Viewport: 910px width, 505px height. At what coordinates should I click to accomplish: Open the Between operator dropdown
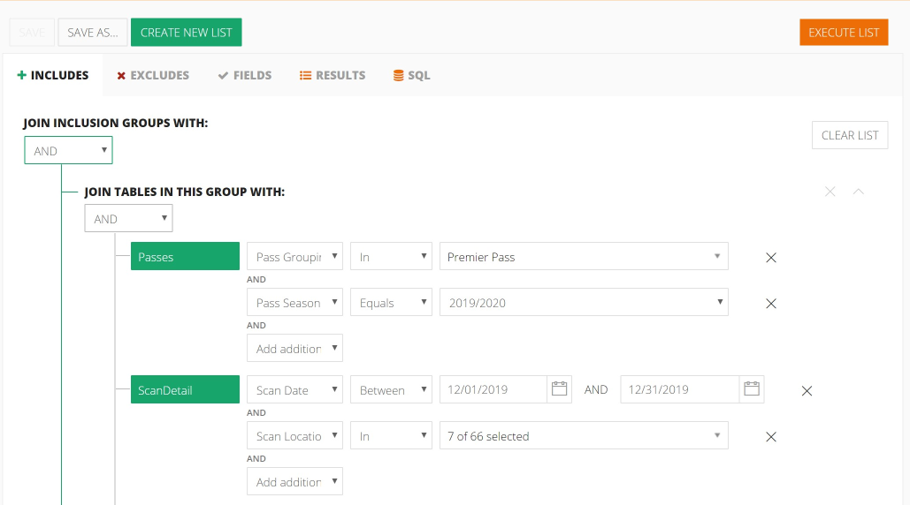tap(391, 389)
